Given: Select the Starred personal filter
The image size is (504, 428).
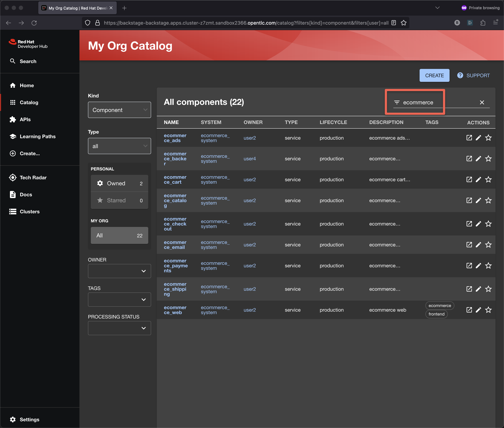Looking at the screenshot, I should tap(119, 200).
